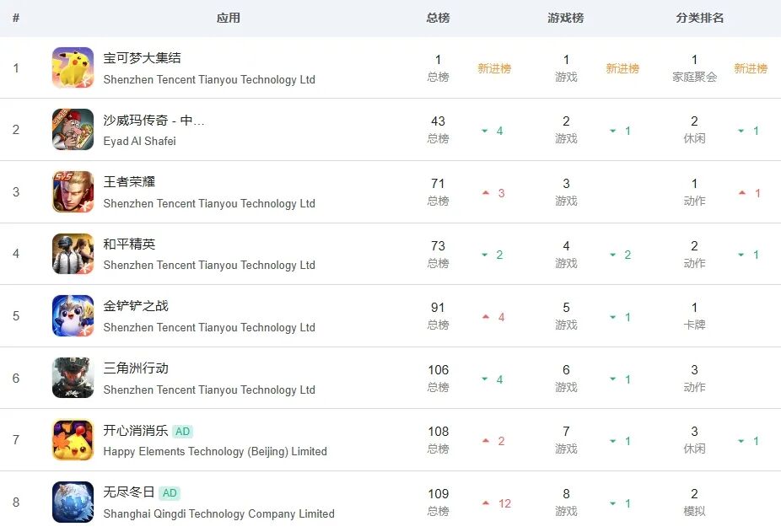Image resolution: width=781 pixels, height=532 pixels.
Task: Click the 总榜 column header
Action: click(438, 18)
